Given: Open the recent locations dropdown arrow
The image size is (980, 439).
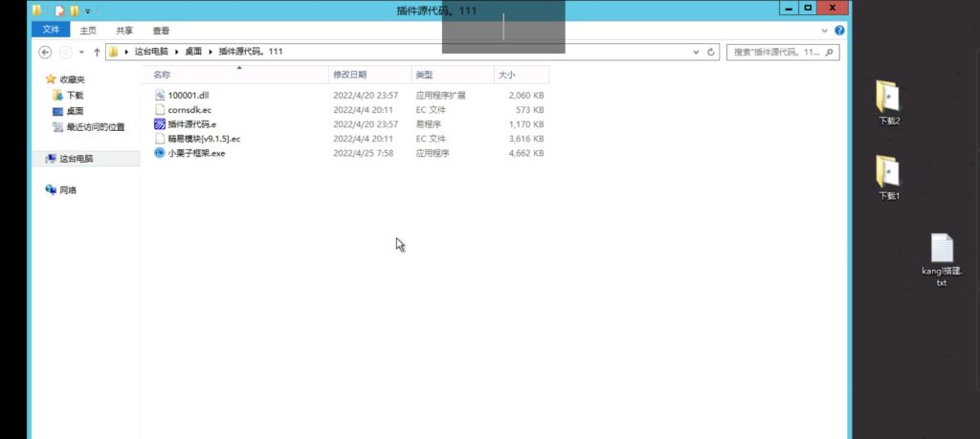Looking at the screenshot, I should (82, 52).
